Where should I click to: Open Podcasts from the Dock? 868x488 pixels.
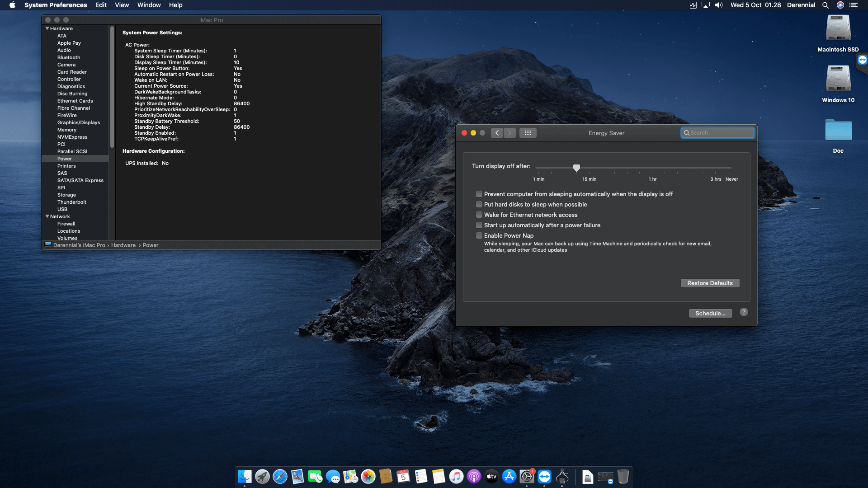click(x=473, y=477)
